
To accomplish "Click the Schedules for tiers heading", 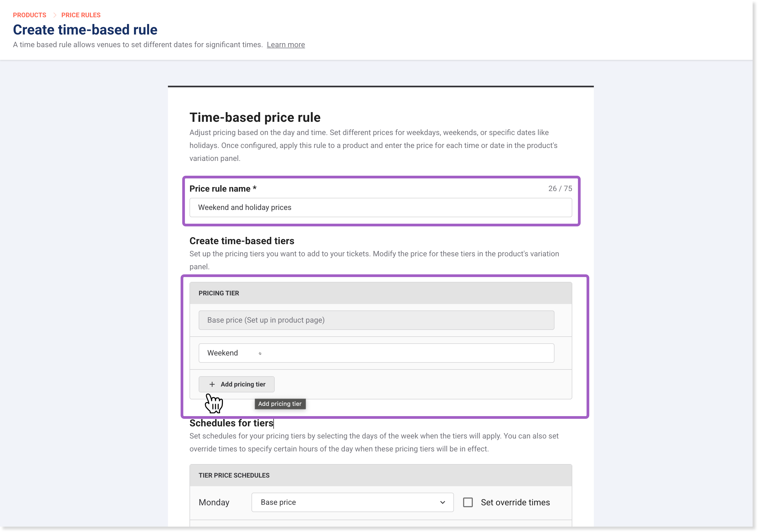I will coord(232,423).
